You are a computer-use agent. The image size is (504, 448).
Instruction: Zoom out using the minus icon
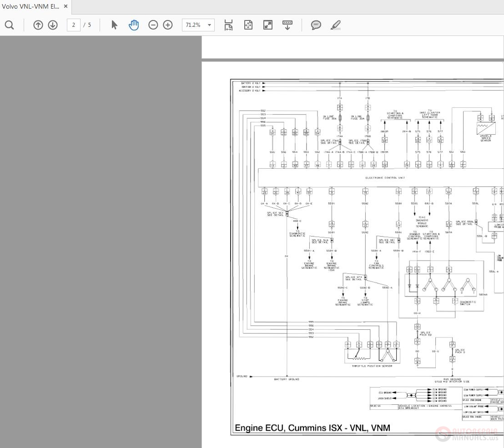coord(153,25)
